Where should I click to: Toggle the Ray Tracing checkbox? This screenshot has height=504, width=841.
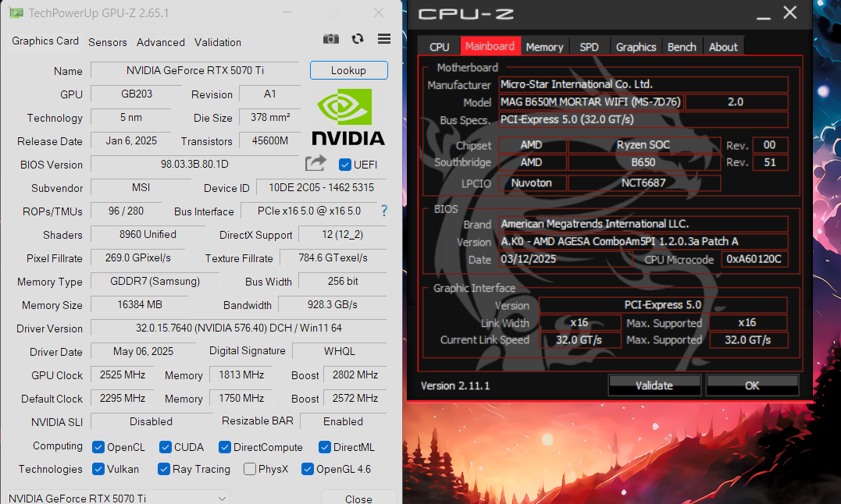tap(163, 469)
